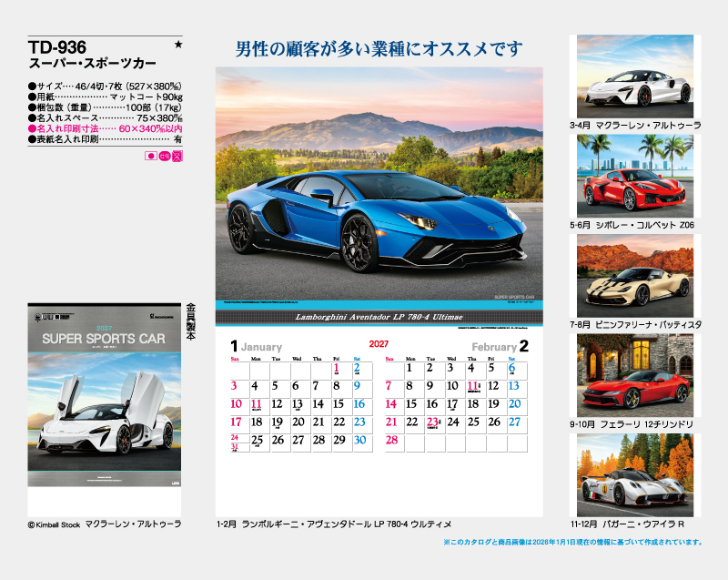The image size is (728, 580).
Task: Click February 11 holiday date
Action: tap(473, 387)
